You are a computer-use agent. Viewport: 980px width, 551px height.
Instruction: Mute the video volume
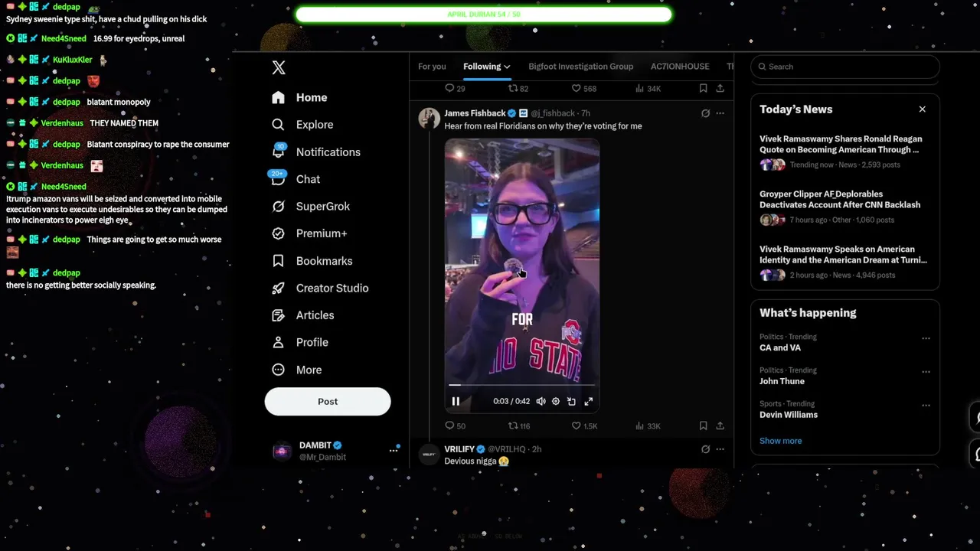(541, 401)
